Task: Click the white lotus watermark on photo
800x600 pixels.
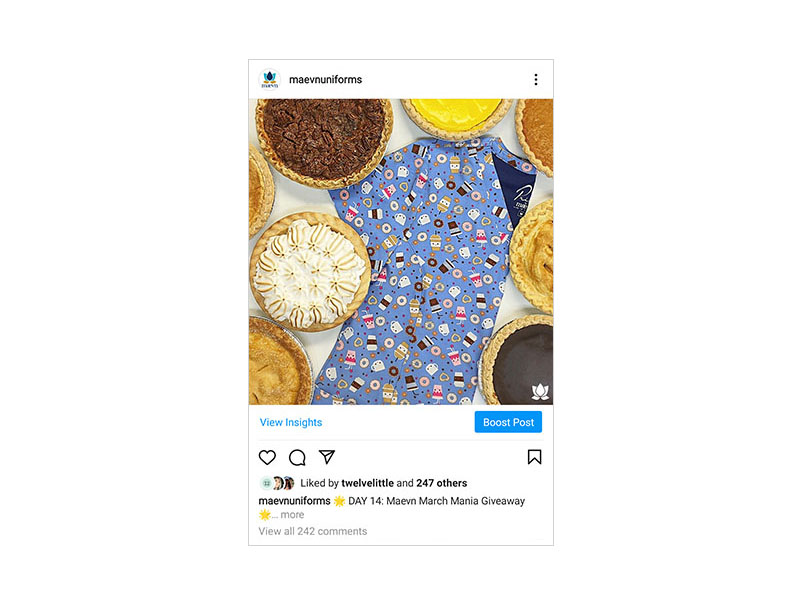Action: (x=540, y=391)
